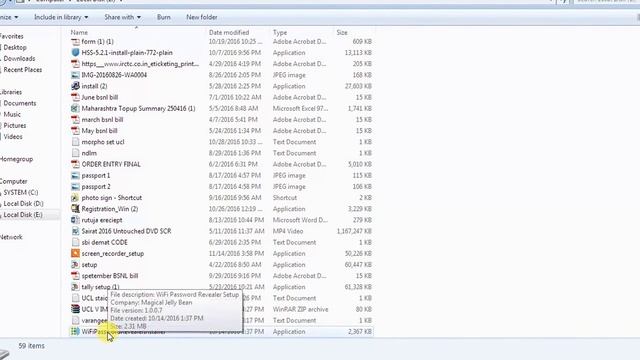640x360 pixels.
Task: Select the file named ORDER ENTRY FINAL
Action: [x=111, y=164]
